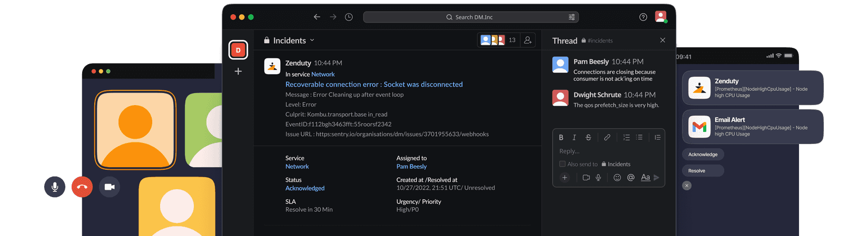Viewport: 868px width, 236px height.
Task: Open workspace history clock icon
Action: pyautogui.click(x=349, y=17)
